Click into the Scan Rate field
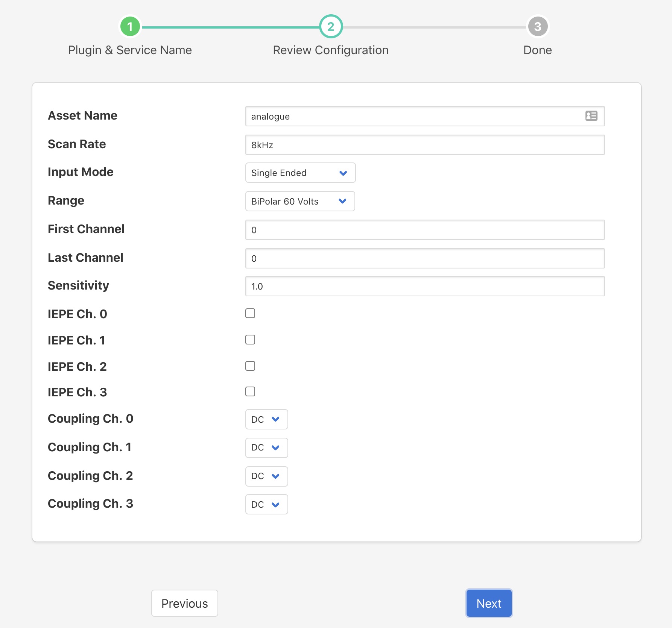672x628 pixels. click(x=425, y=145)
